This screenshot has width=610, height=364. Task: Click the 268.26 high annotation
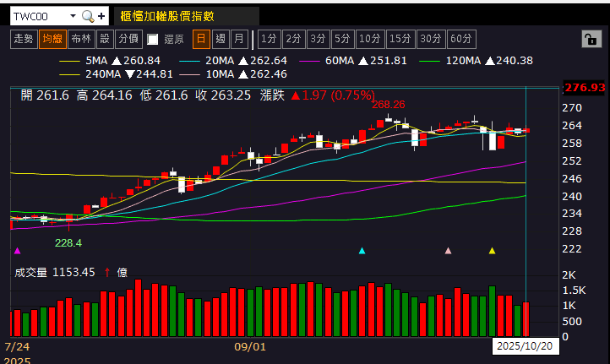pyautogui.click(x=389, y=105)
